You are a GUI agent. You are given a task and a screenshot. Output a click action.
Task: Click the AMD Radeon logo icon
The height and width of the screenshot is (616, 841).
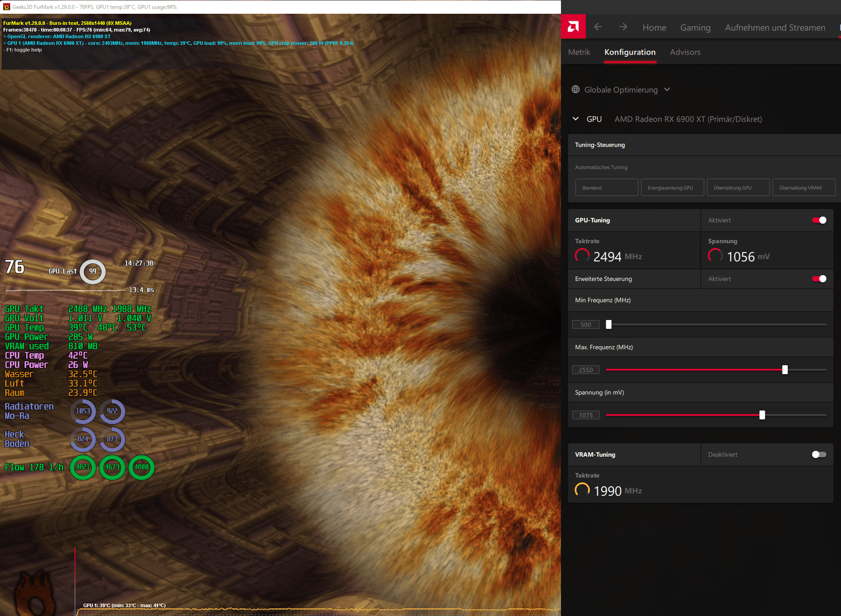pos(573,27)
